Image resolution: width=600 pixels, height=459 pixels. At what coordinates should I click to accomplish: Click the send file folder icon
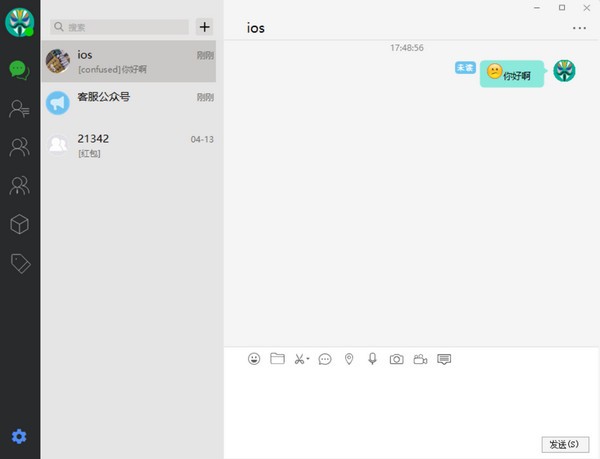[x=278, y=359]
